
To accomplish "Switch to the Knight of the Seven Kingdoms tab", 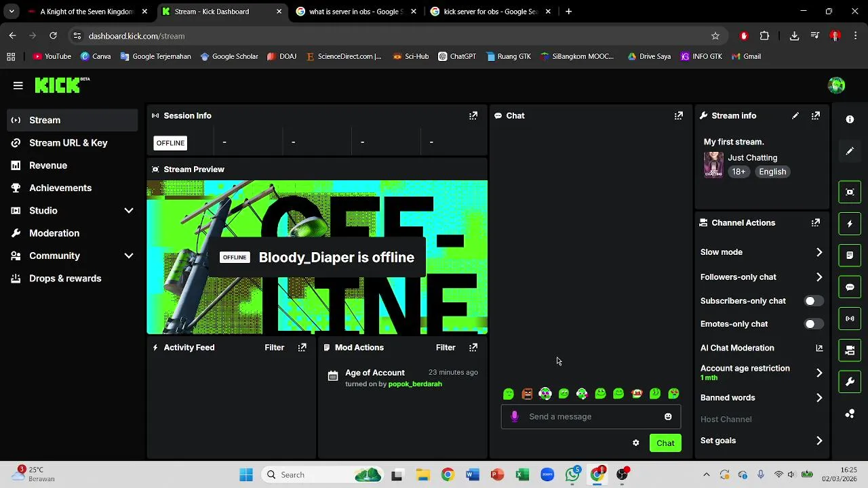I will [87, 12].
